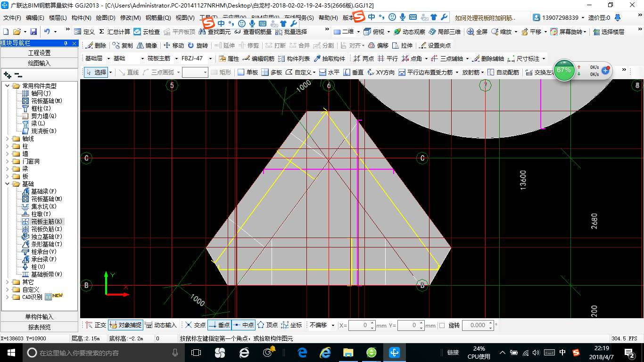644x362 pixels.
Task: Select 单板 single slab mode
Action: (x=248, y=73)
